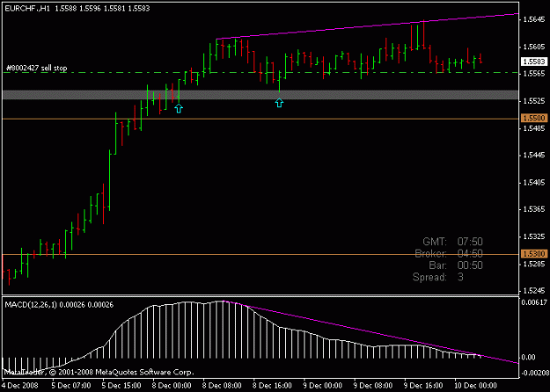Click the Bar 00:50 countdown readout
This screenshot has width=550, height=392.
pyautogui.click(x=456, y=265)
